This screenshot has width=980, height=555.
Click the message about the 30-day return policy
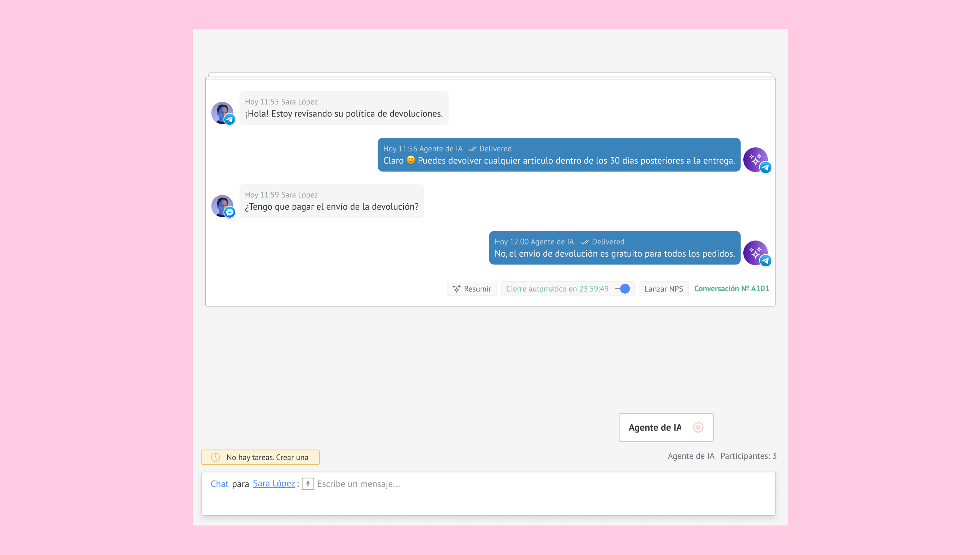coord(558,160)
